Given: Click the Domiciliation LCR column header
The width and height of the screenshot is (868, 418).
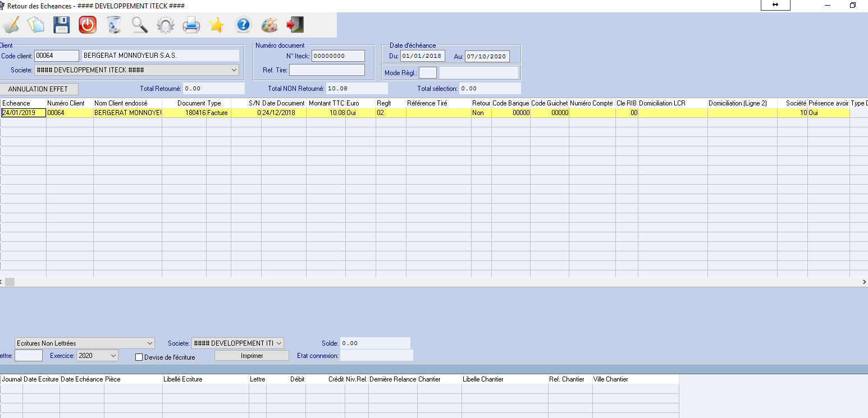Looking at the screenshot, I should click(x=673, y=103).
